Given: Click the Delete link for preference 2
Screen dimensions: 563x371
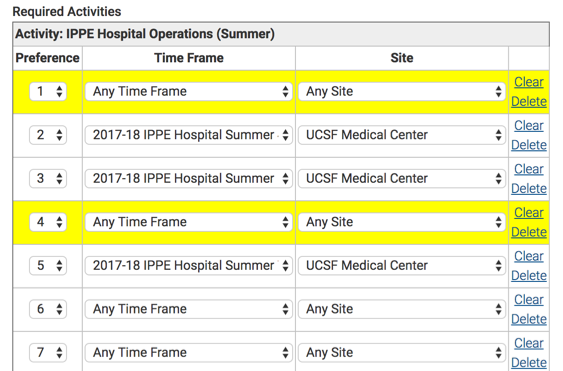Looking at the screenshot, I should (529, 145).
